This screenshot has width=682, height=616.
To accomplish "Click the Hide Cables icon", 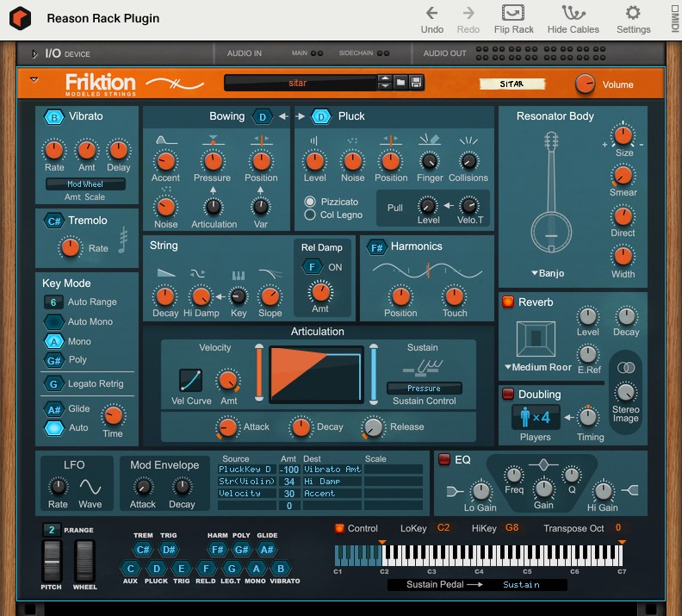I will pos(573,13).
